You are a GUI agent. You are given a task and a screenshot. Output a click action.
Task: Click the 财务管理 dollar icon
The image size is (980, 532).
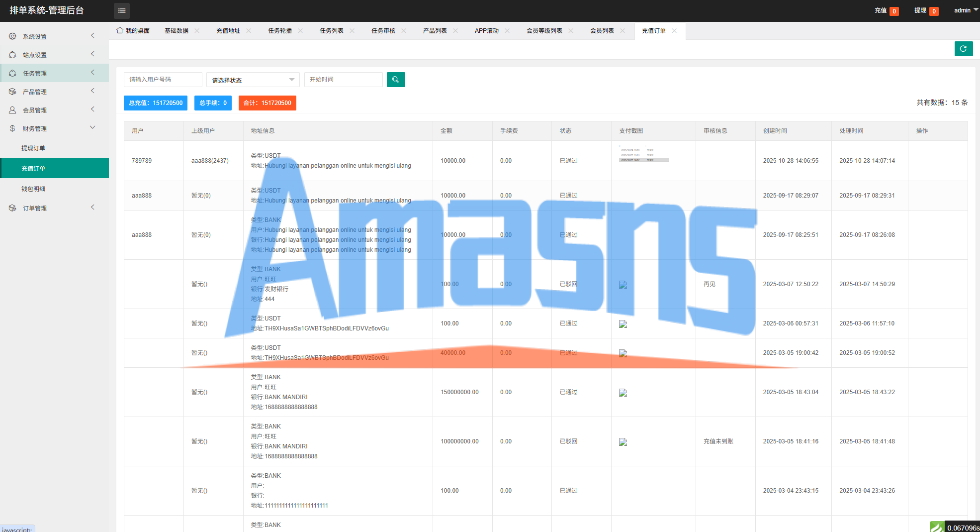(12, 128)
